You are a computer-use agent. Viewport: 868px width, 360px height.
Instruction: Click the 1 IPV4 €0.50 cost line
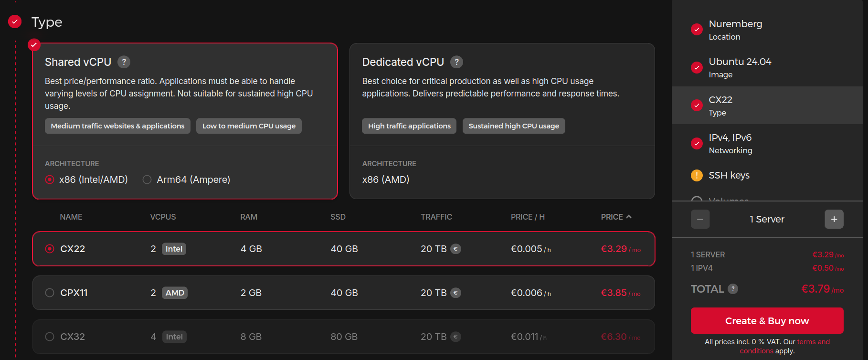click(x=767, y=268)
